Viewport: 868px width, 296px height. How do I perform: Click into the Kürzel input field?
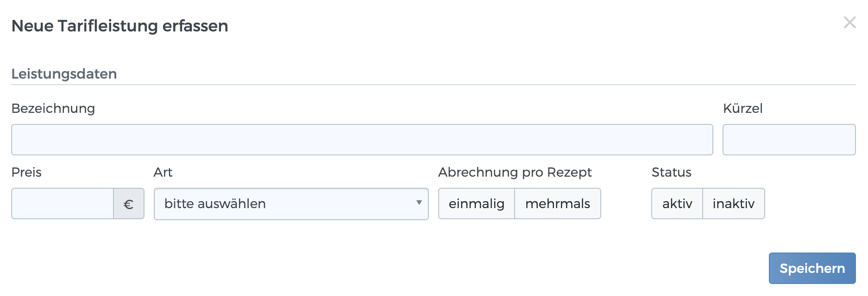(x=789, y=139)
